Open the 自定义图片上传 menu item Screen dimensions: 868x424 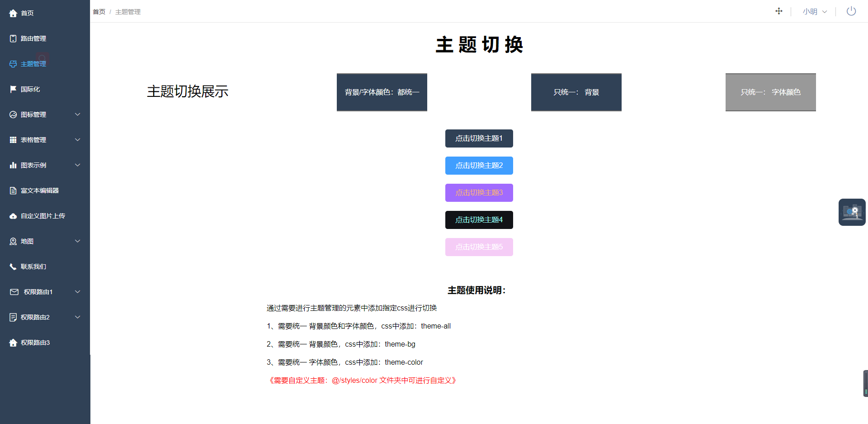click(45, 216)
